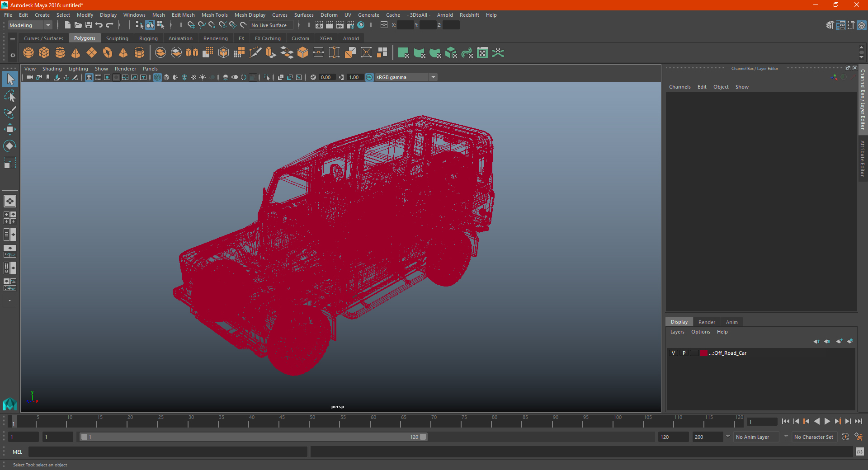Go to start of playback range
868x470 pixels.
click(x=785, y=421)
